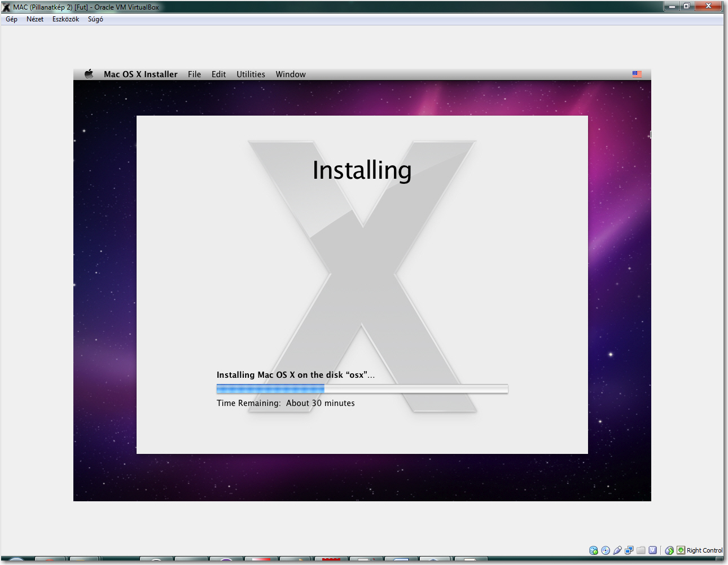Screen dimensions: 728x565
Task: Open the Gép menu in VirtualBox
Action: tap(11, 19)
